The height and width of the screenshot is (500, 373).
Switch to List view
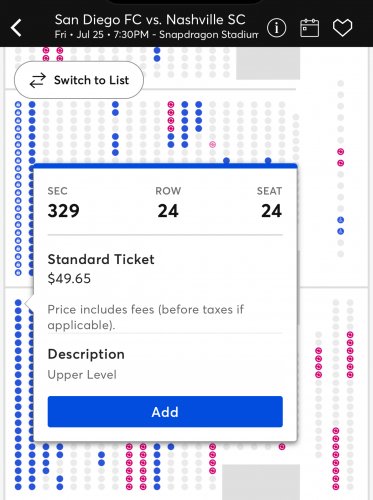[79, 80]
